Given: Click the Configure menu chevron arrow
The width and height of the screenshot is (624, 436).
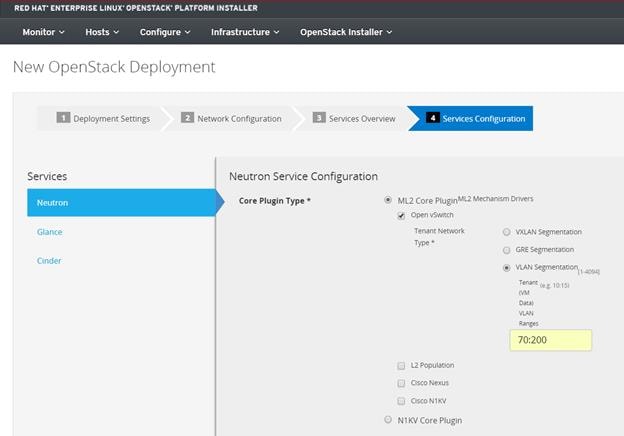Looking at the screenshot, I should pos(187,32).
